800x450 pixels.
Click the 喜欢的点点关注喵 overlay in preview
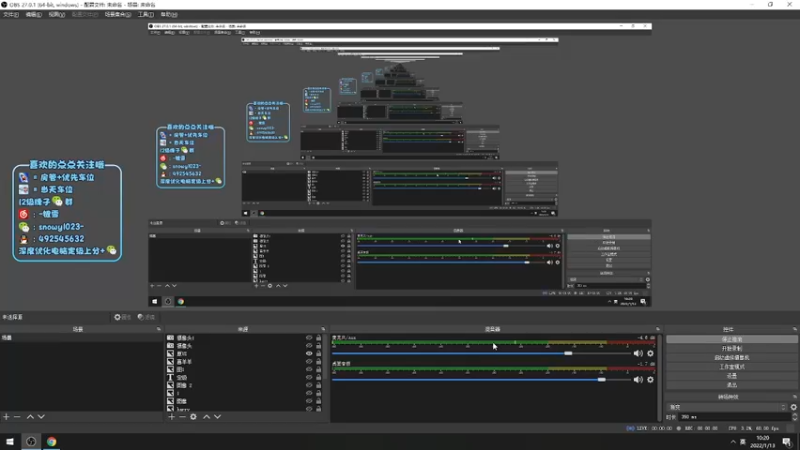pyautogui.click(x=67, y=212)
